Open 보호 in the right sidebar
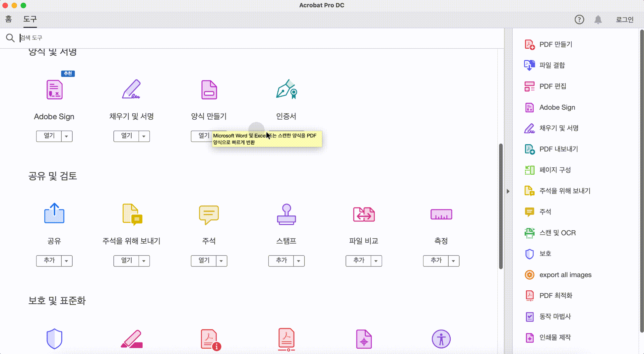The image size is (644, 354). click(x=538, y=254)
